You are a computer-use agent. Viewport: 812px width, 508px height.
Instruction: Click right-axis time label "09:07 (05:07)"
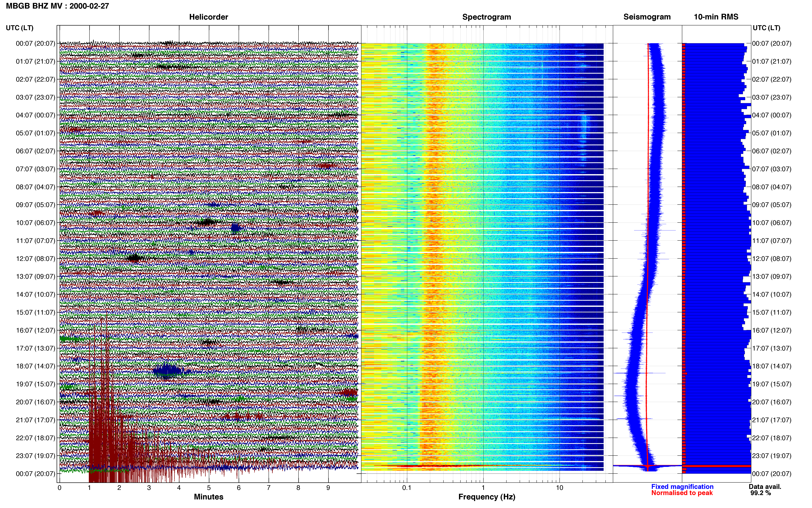[772, 205]
